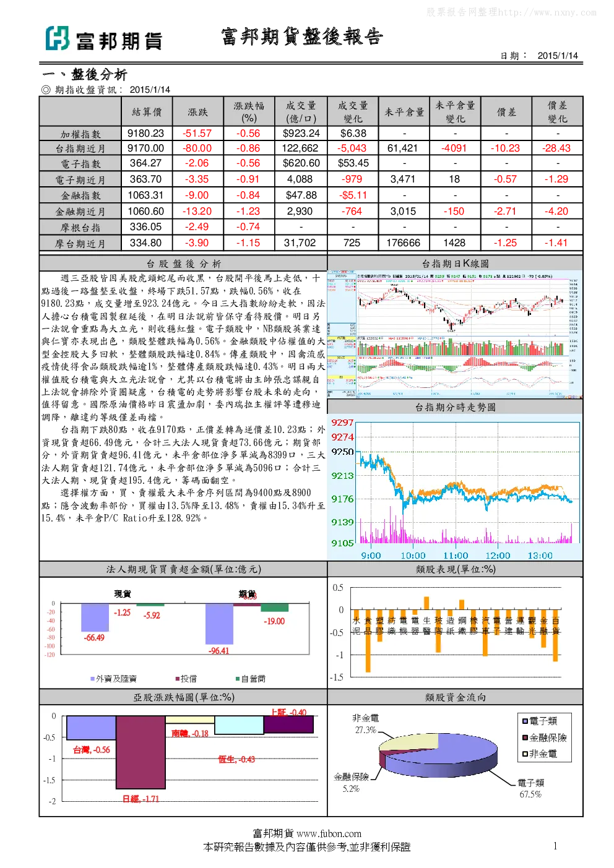Click the Fubon Futures logo icon

(57, 38)
